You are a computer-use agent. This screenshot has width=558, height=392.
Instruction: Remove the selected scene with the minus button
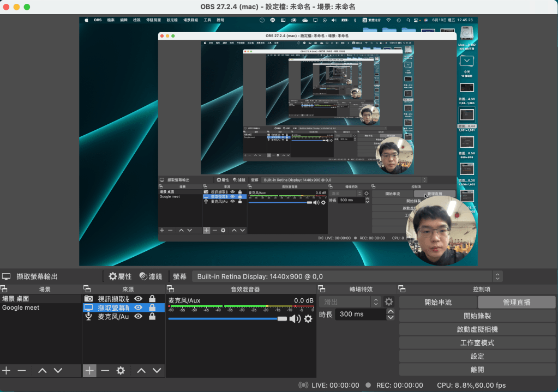(x=22, y=371)
